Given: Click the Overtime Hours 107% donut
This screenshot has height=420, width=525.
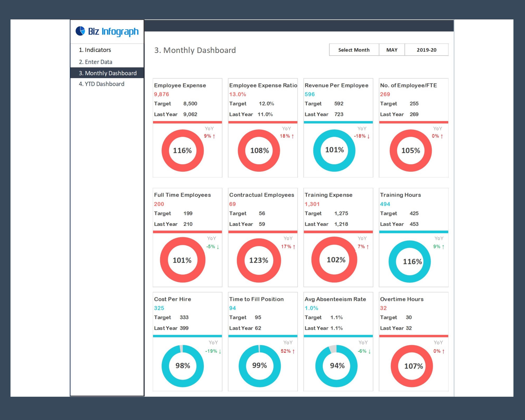Looking at the screenshot, I should (412, 366).
